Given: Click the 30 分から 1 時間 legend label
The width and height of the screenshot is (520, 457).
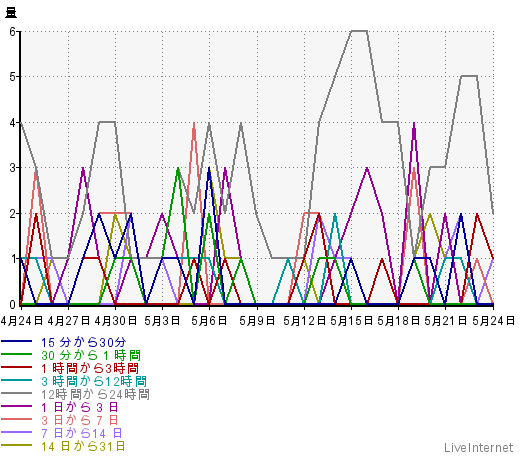Looking at the screenshot, I should [91, 355].
